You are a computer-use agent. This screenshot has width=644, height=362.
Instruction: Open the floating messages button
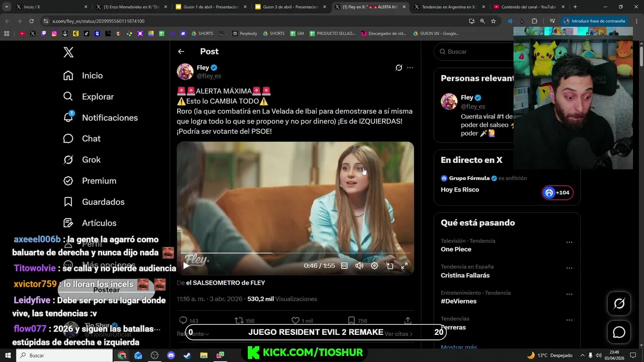(x=619, y=332)
